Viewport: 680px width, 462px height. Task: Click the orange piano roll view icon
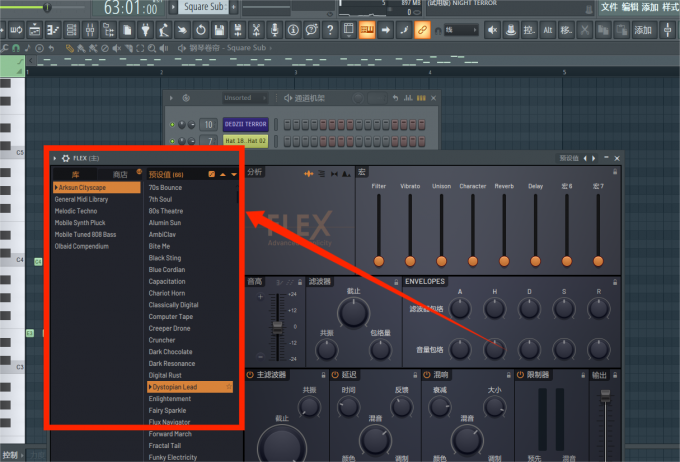pos(367,30)
